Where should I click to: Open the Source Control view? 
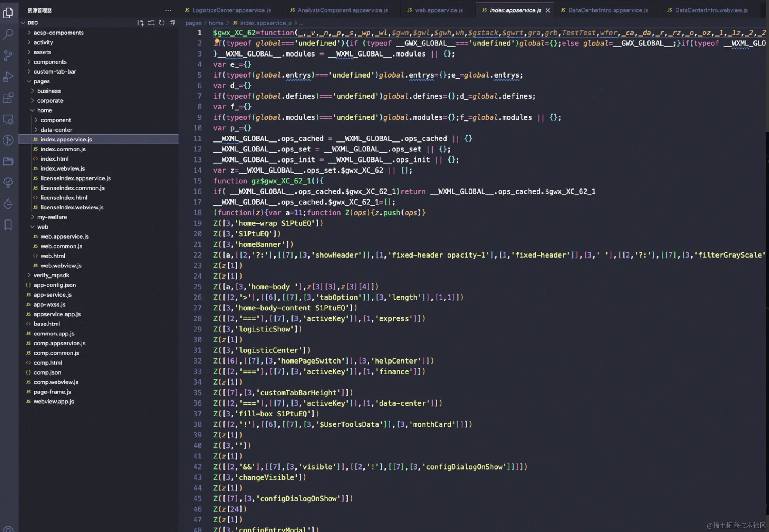click(x=8, y=55)
